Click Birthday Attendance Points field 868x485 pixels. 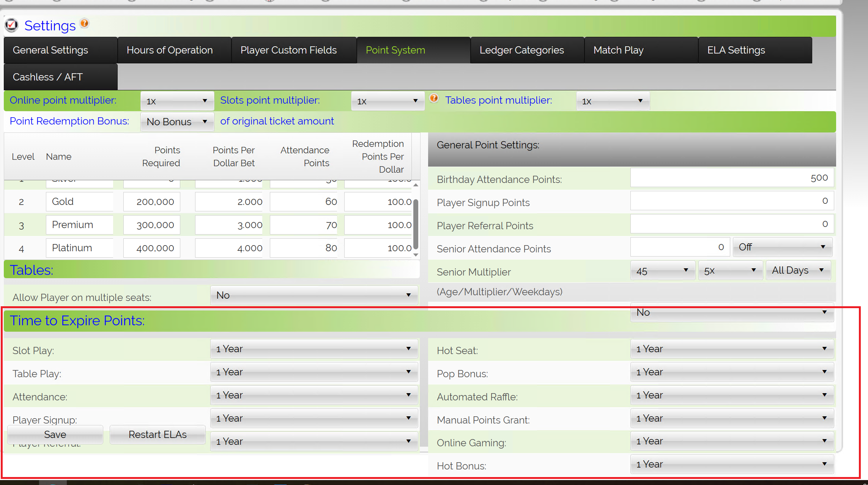[732, 178]
